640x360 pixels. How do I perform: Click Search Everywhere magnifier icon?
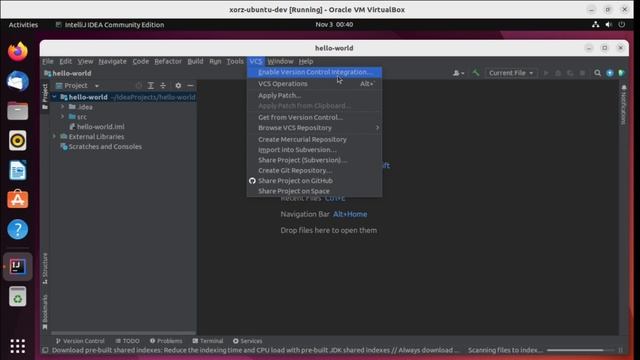598,73
